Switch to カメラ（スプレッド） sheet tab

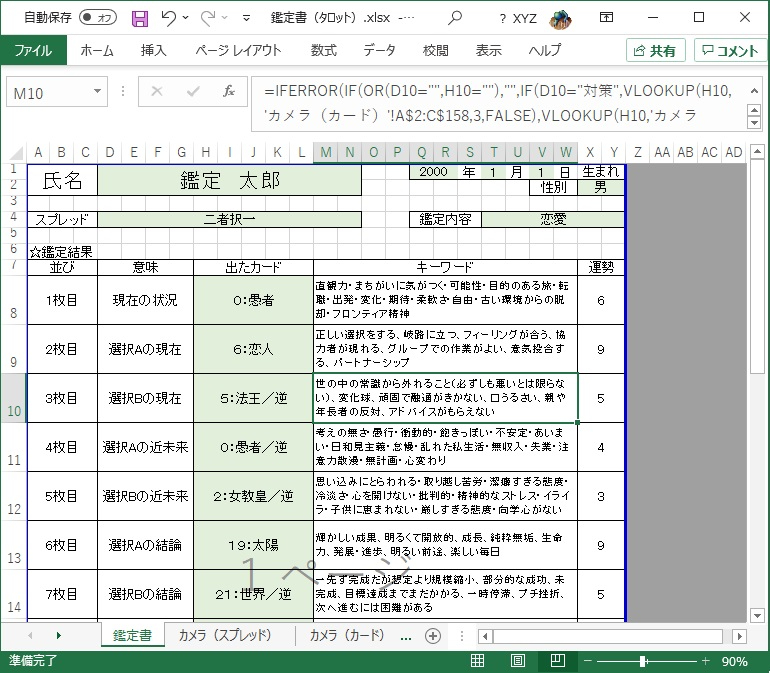click(x=225, y=636)
